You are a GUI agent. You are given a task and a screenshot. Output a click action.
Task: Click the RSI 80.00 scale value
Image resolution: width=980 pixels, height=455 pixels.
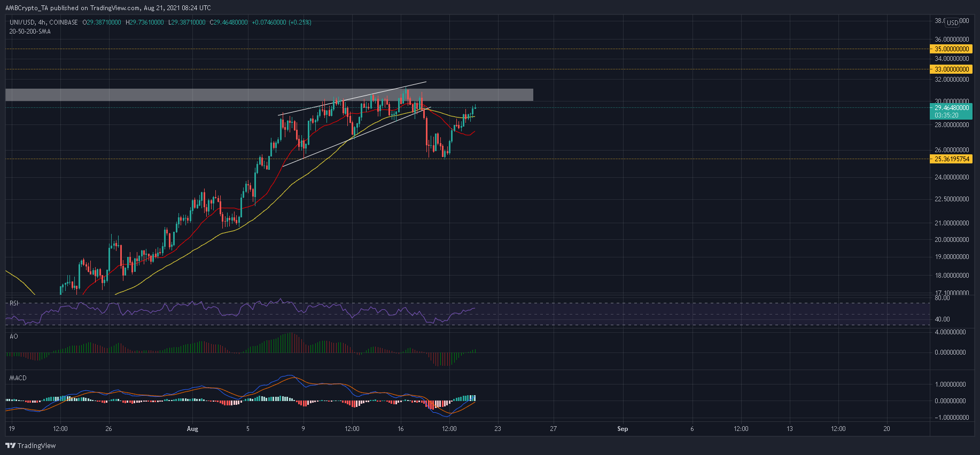942,298
